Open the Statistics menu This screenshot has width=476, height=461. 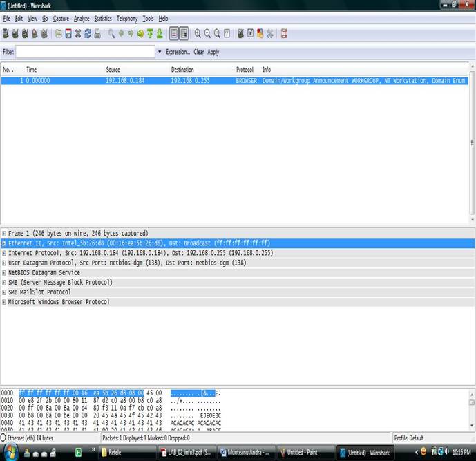point(102,19)
